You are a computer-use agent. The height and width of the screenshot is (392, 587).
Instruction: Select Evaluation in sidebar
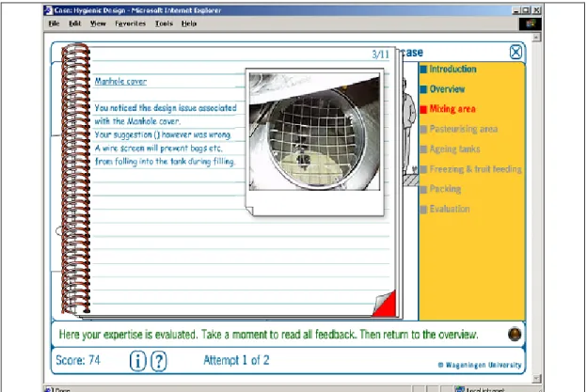coord(450,209)
